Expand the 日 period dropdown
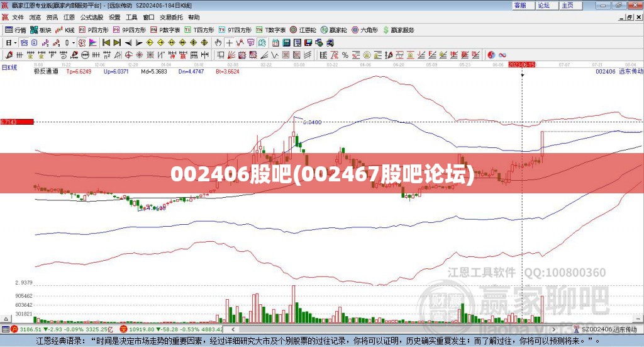This screenshot has width=644, height=347. click(15, 43)
